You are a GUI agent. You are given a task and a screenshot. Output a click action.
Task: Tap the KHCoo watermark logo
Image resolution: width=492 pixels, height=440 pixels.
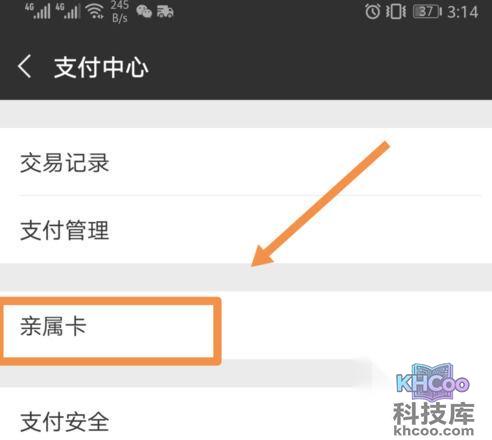(x=433, y=382)
